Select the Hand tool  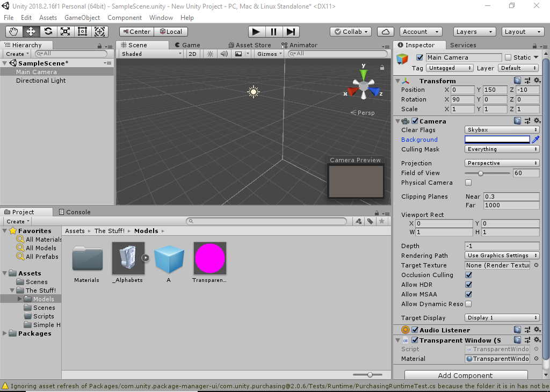point(13,32)
